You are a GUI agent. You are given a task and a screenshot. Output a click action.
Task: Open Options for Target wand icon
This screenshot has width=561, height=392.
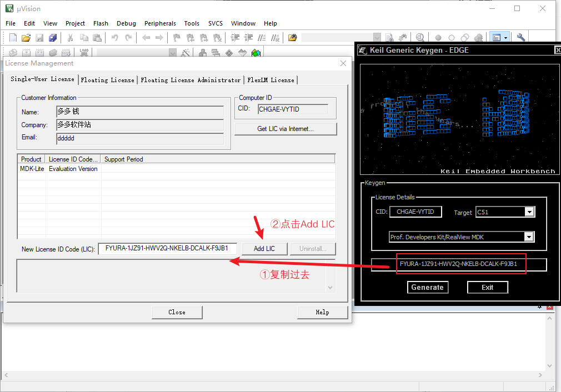(186, 53)
